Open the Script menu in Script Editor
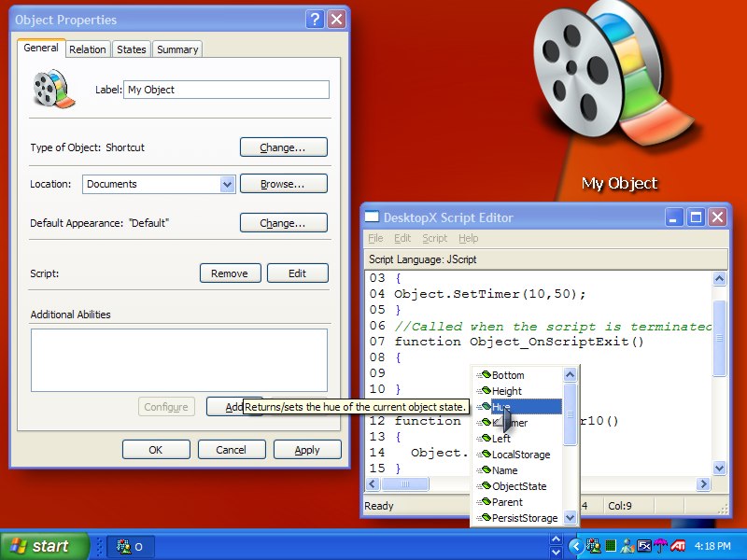 pyautogui.click(x=435, y=238)
